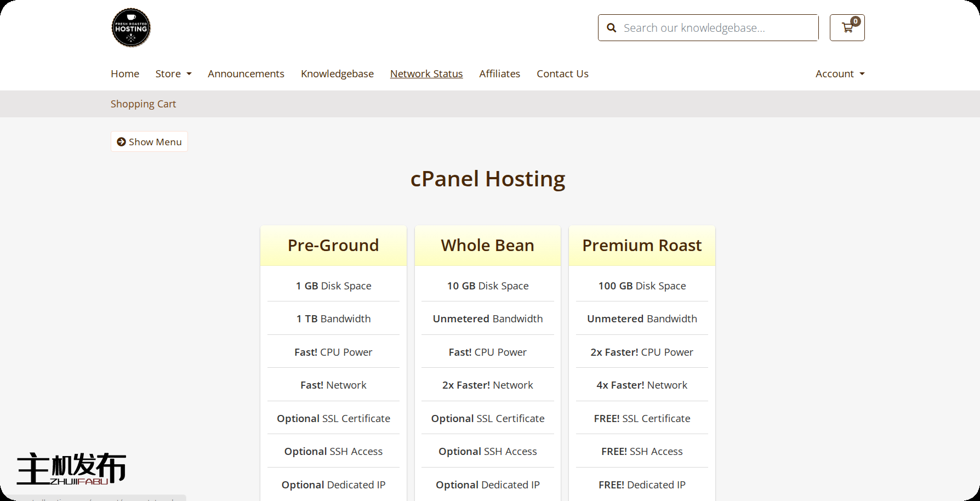Expand the Account dropdown menu
The width and height of the screenshot is (980, 501).
(840, 74)
